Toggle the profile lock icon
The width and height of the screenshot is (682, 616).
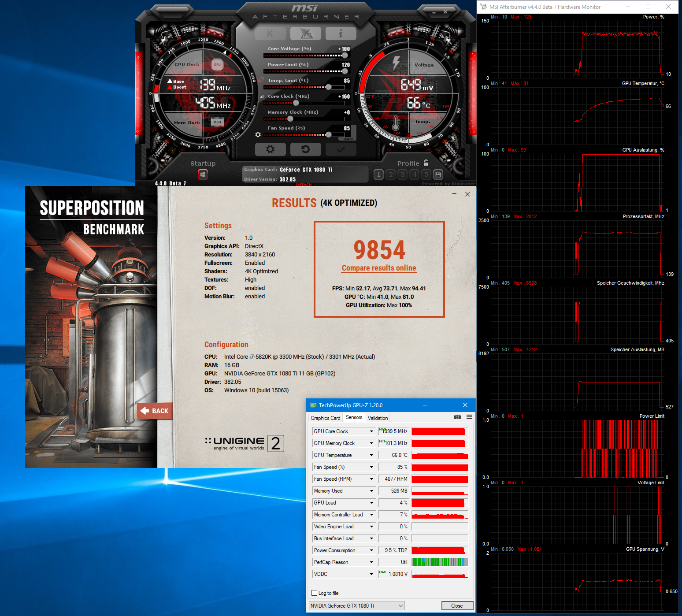coord(426,163)
